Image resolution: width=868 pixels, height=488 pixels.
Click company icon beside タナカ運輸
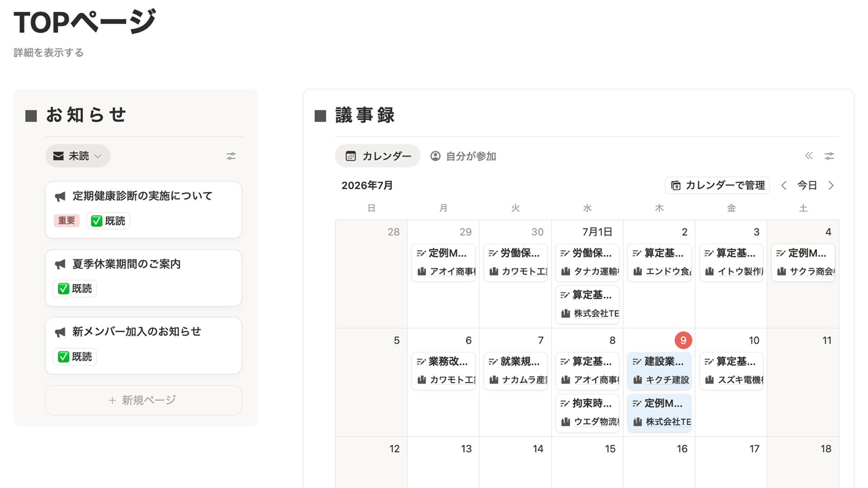[x=566, y=271]
